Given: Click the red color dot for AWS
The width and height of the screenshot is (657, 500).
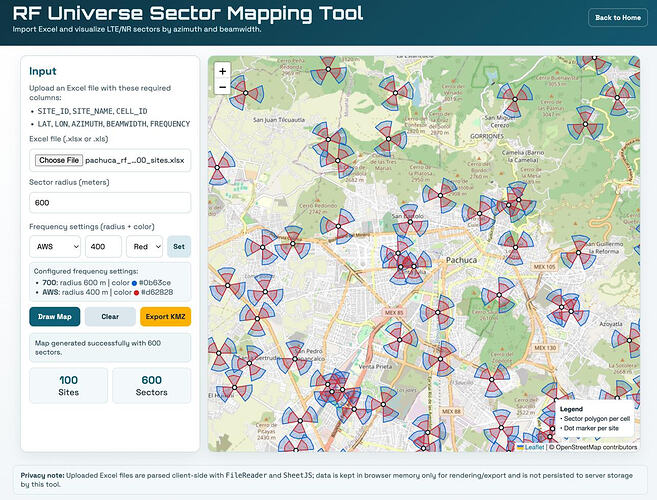Looking at the screenshot, I should point(135,292).
